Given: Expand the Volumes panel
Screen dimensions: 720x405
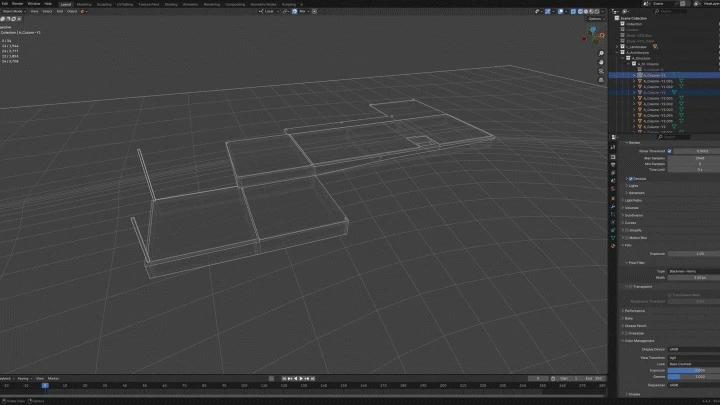Looking at the screenshot, I should coord(631,208).
